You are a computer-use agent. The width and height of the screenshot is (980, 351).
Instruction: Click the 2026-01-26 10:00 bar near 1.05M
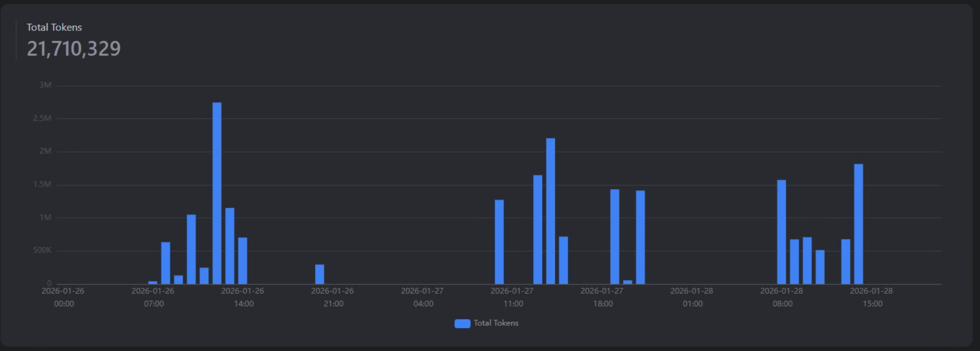(191, 249)
